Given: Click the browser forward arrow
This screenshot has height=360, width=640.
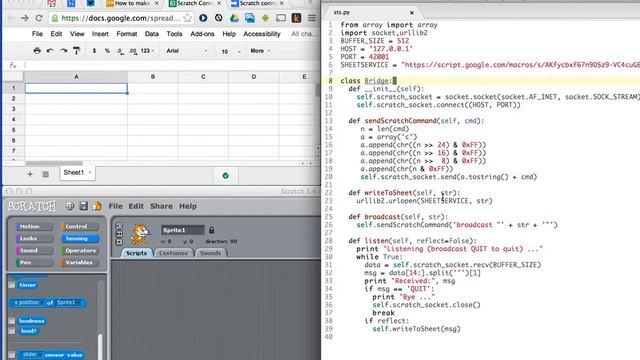Looking at the screenshot, I should pyautogui.click(x=25, y=18).
